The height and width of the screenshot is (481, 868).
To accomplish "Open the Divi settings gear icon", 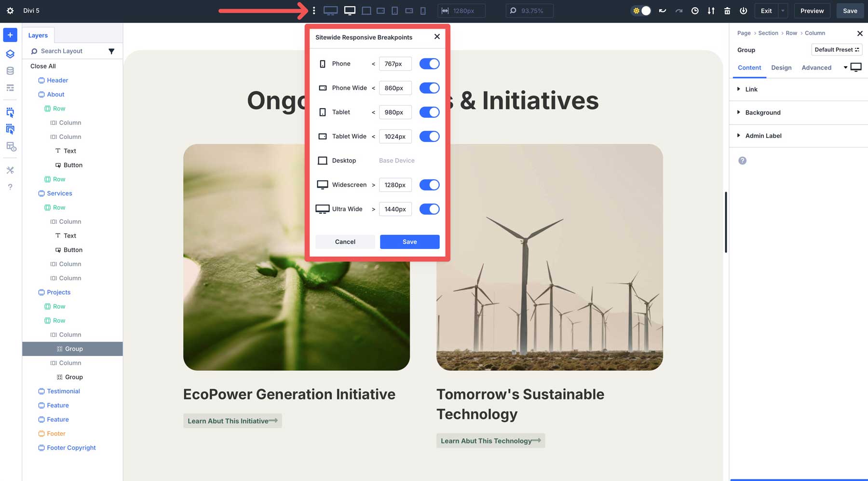I will (10, 11).
